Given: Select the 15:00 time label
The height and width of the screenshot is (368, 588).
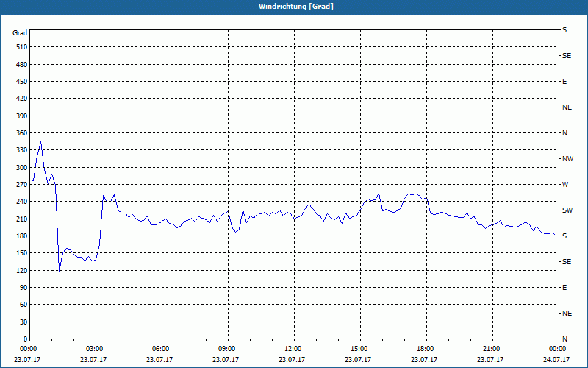Looking at the screenshot, I should (358, 348).
